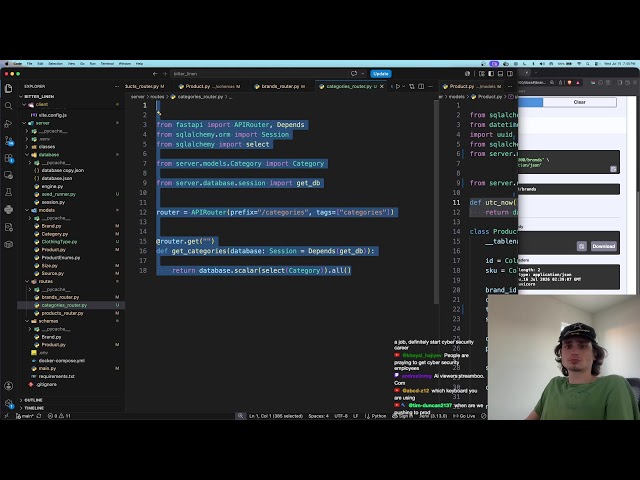Screen dimensions: 640x480
Task: Open Category.py in the models folder
Action: pyautogui.click(x=55, y=234)
